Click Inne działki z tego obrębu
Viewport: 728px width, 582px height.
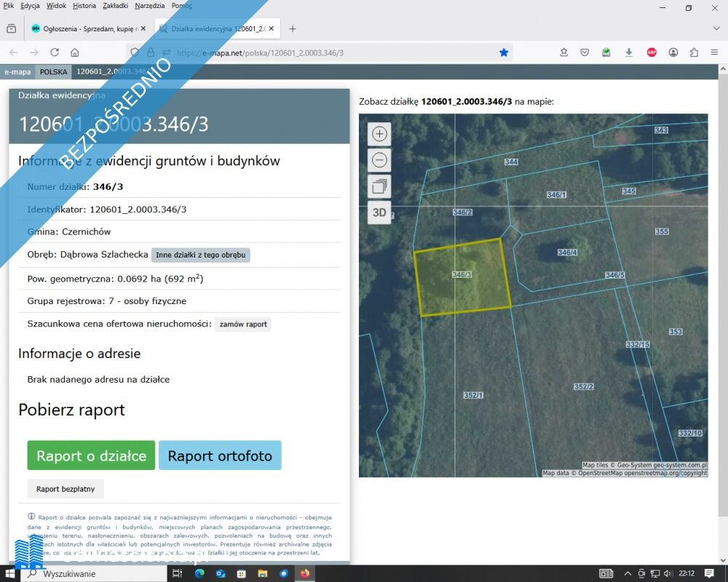click(x=200, y=255)
